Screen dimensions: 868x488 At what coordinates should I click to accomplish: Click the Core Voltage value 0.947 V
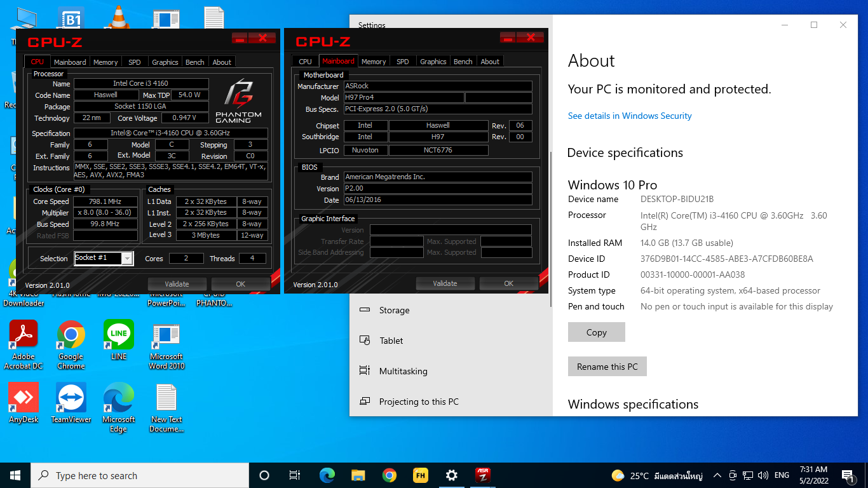185,118
